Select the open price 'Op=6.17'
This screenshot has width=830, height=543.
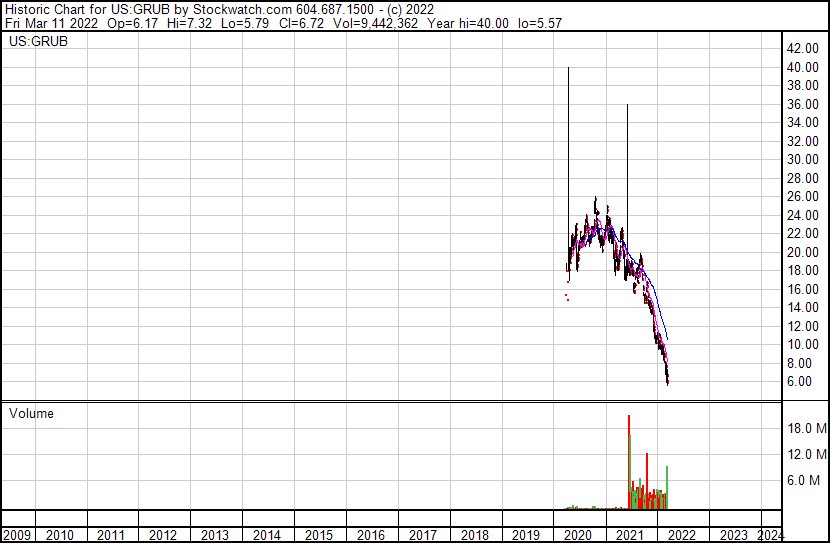132,23
